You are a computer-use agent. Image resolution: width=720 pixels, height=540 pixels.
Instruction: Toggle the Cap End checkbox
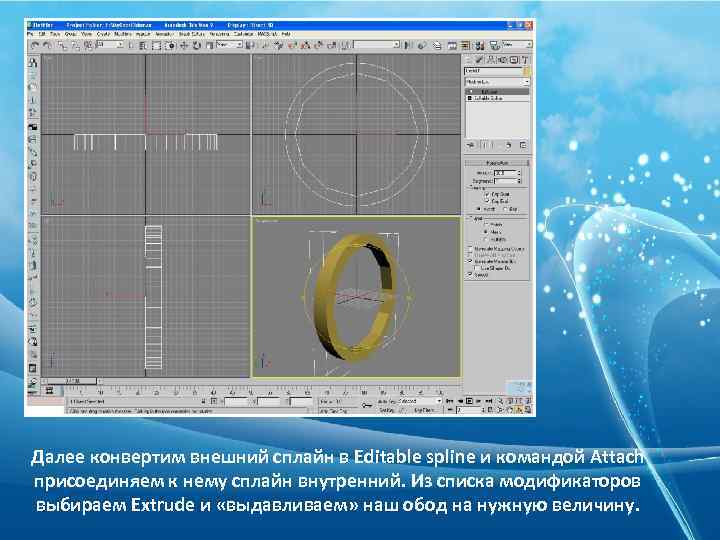pyautogui.click(x=487, y=201)
